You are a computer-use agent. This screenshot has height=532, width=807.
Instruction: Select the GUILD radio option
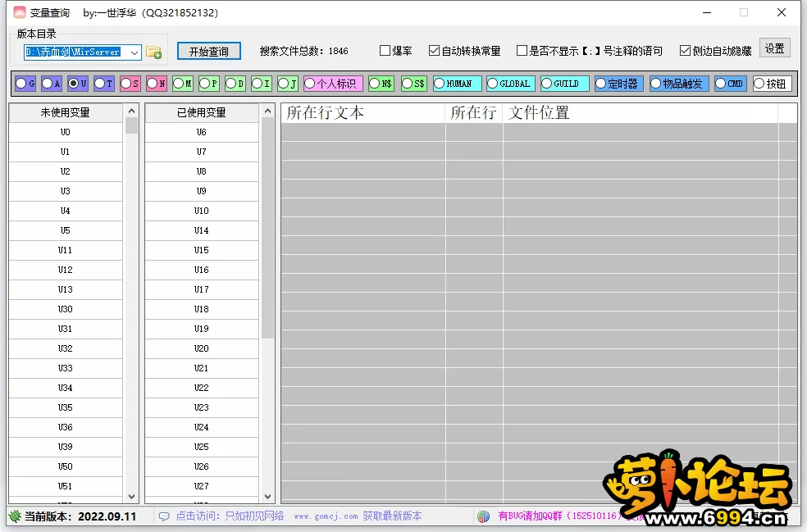[565, 84]
